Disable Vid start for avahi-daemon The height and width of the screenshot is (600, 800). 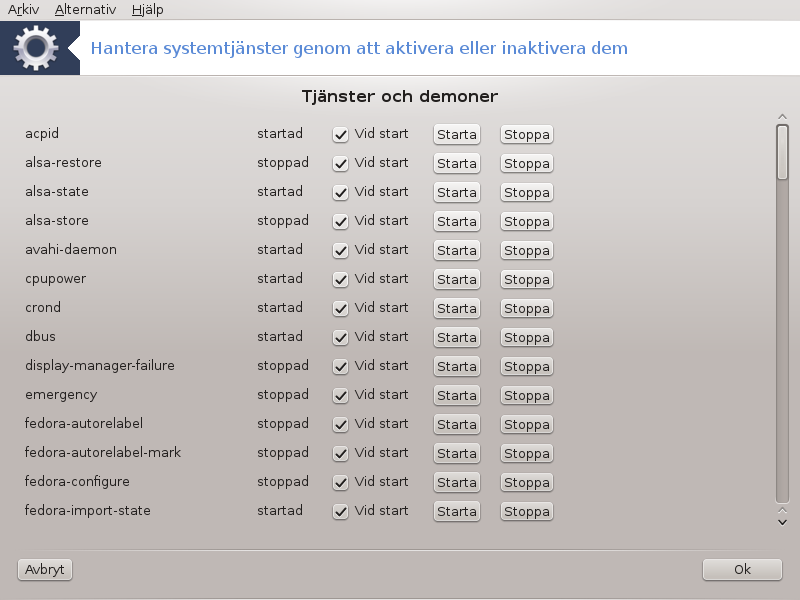340,251
